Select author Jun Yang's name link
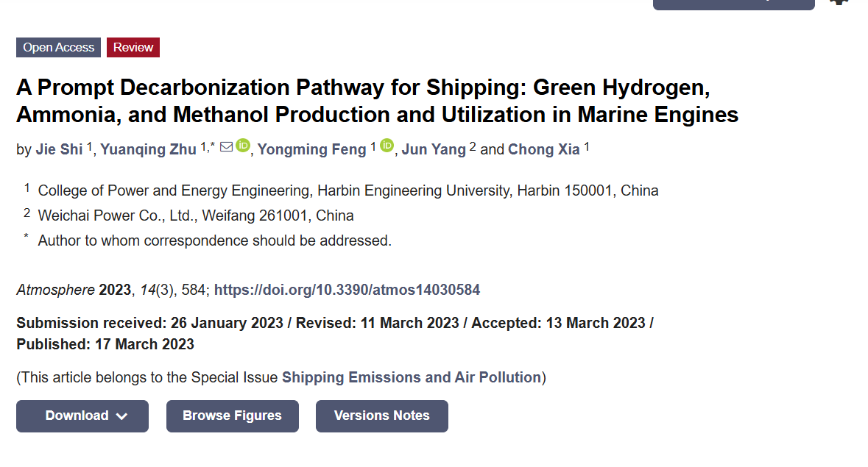The width and height of the screenshot is (868, 467). [x=434, y=149]
